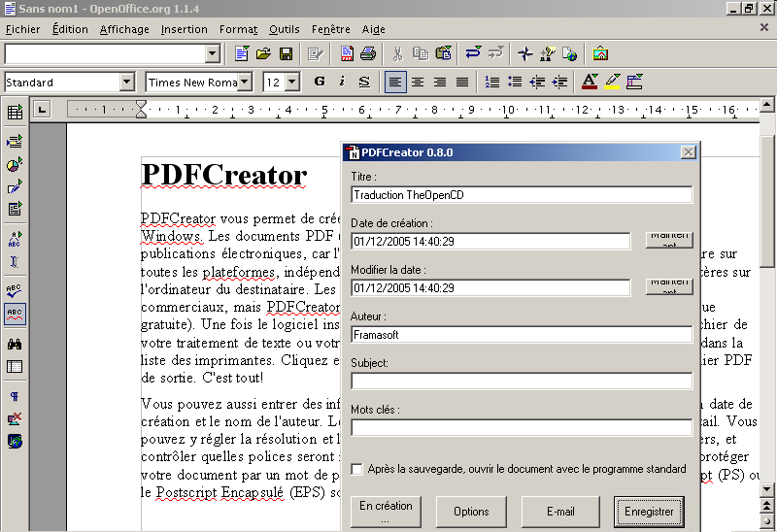Open the Fichier menu
Viewport: 777px width, 532px height.
point(22,29)
